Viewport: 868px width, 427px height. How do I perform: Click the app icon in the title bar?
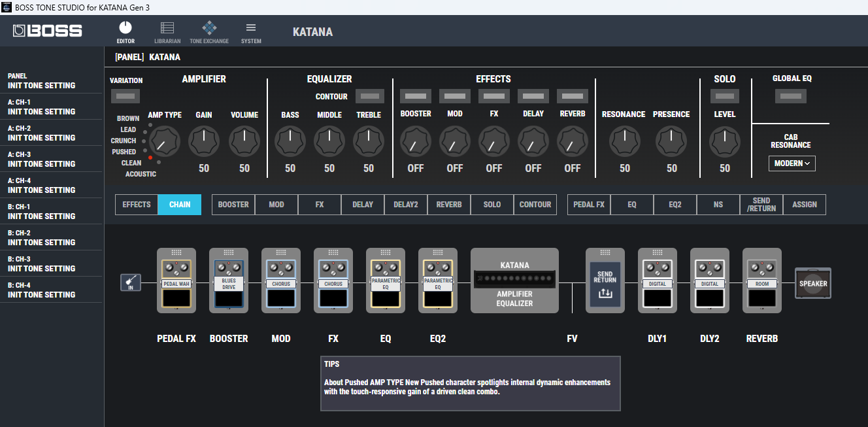(7, 7)
